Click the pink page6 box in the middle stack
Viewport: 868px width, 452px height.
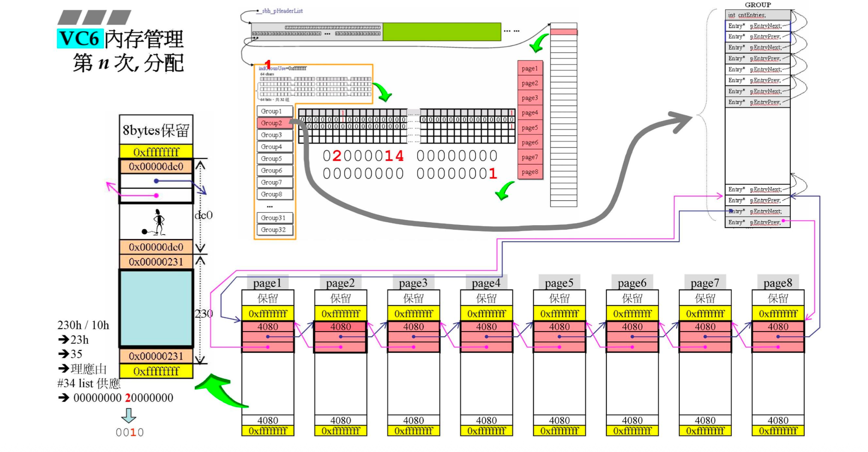530,142
